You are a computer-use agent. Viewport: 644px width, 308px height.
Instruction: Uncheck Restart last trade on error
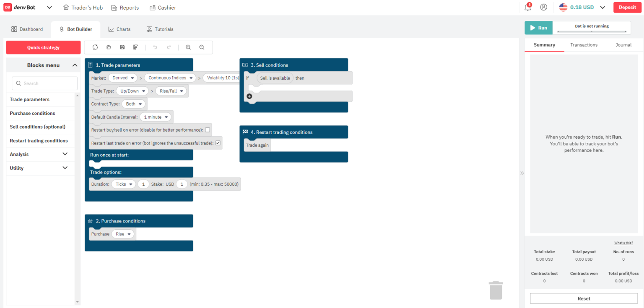(x=218, y=143)
